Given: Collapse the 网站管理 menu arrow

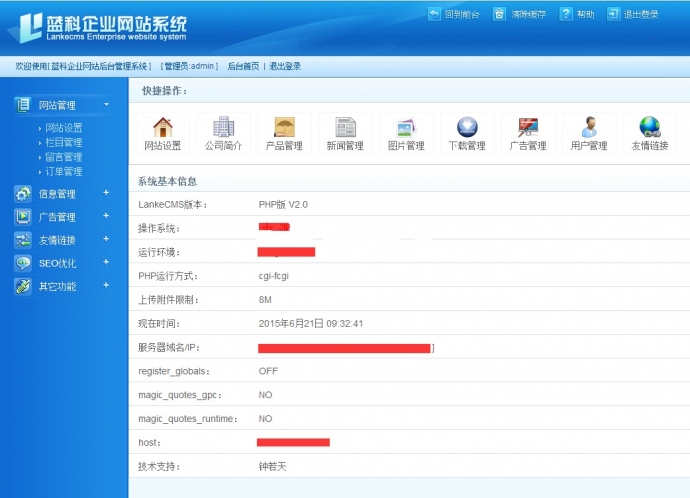Looking at the screenshot, I should pos(106,104).
